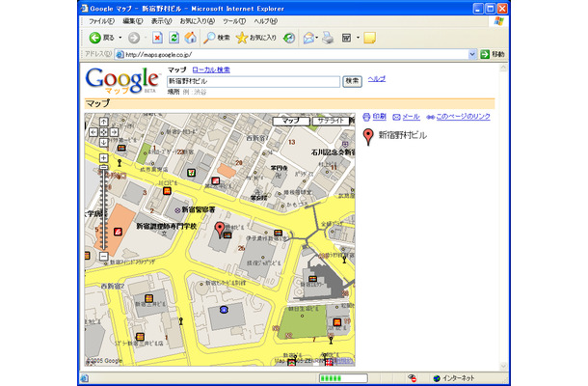The width and height of the screenshot is (588, 386).
Task: Pan the map right with the arrow
Action: 114,132
